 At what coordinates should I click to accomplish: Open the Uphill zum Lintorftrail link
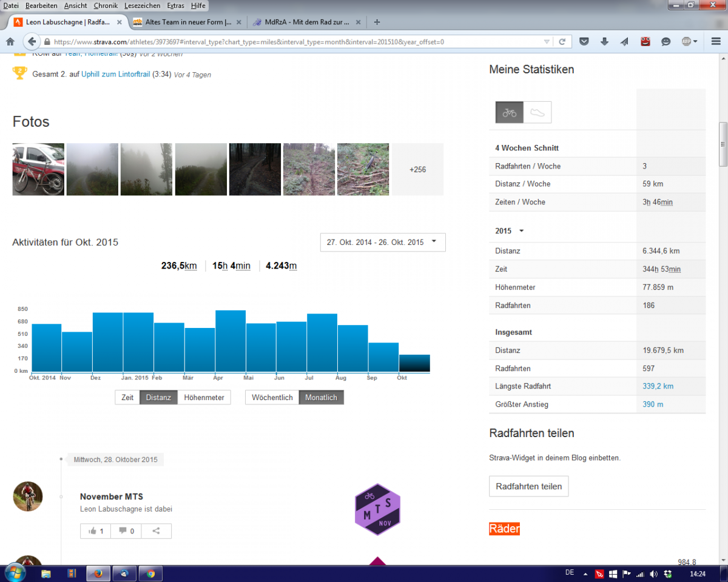(115, 75)
